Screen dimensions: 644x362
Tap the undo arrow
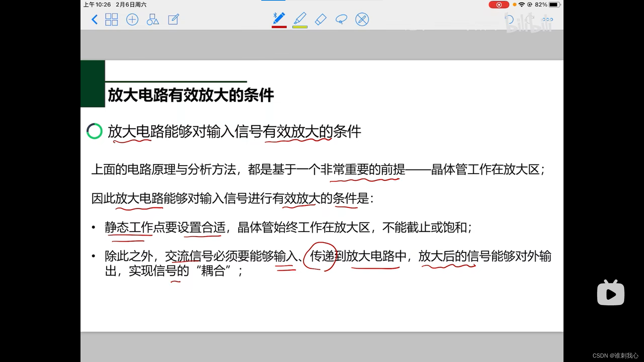(509, 19)
